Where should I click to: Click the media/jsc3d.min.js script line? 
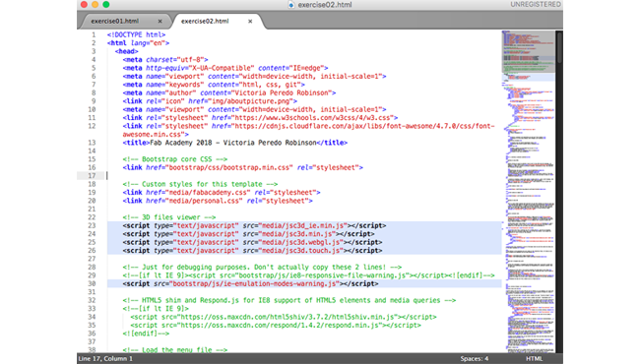click(248, 234)
